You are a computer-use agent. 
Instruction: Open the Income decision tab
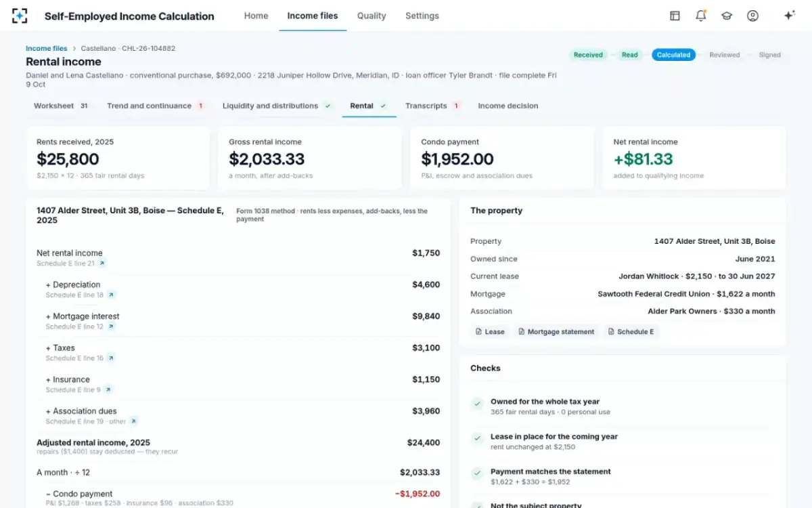coord(508,106)
